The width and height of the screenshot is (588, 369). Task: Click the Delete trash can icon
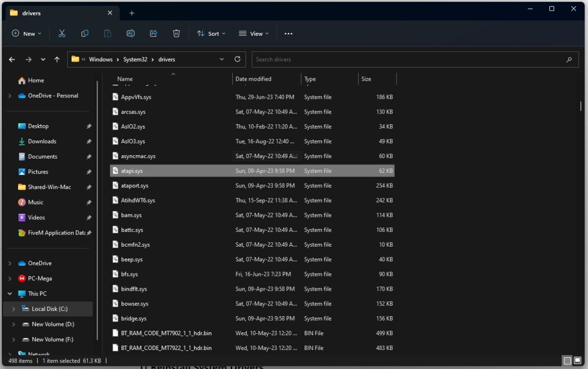[176, 33]
